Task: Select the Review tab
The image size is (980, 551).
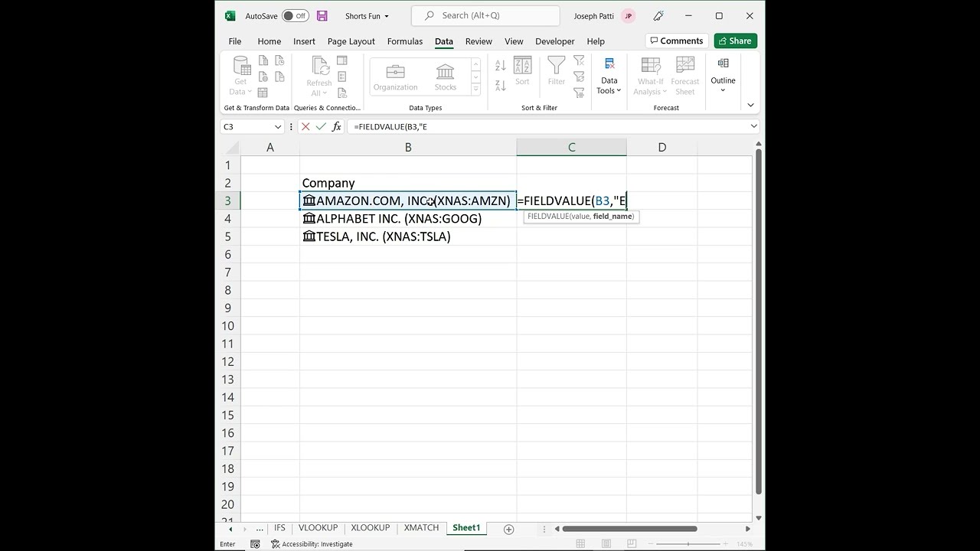Action: coord(479,41)
